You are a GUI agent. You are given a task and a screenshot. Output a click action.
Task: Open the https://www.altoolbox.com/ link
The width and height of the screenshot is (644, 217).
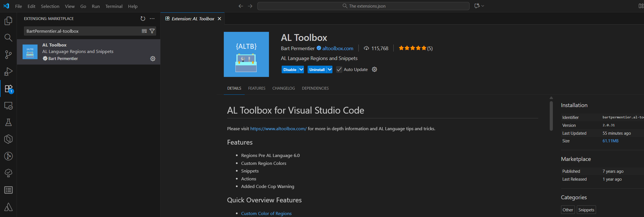(x=278, y=129)
